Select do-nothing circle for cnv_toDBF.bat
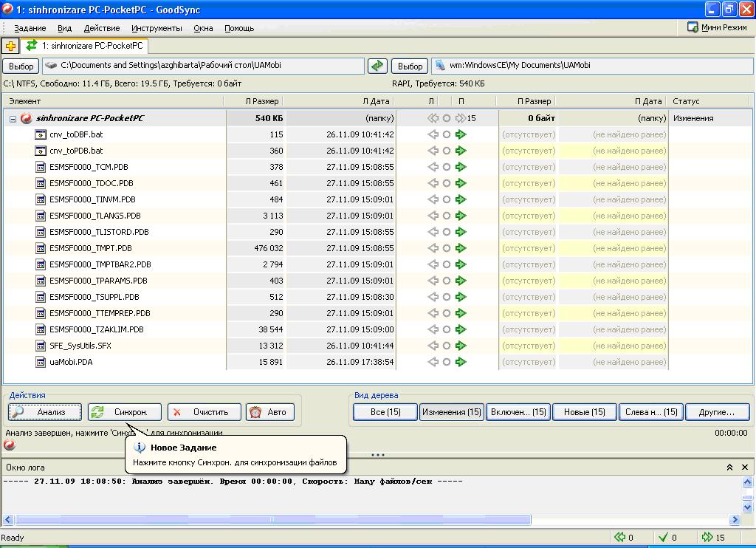The width and height of the screenshot is (756, 548). (447, 134)
